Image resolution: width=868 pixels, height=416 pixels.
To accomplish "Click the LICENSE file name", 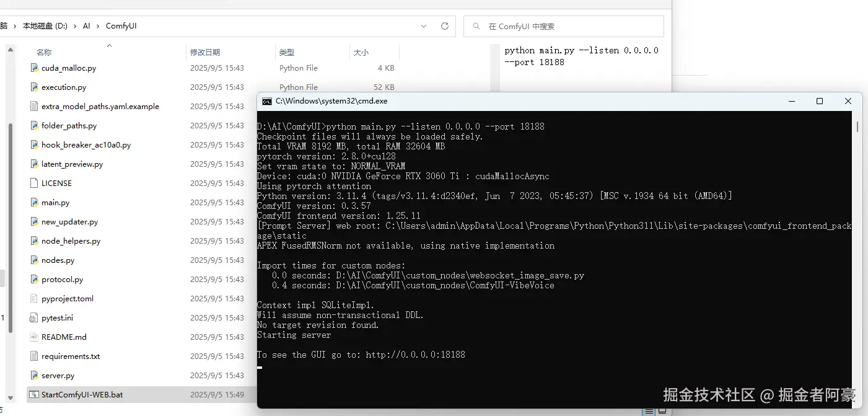I will point(56,183).
